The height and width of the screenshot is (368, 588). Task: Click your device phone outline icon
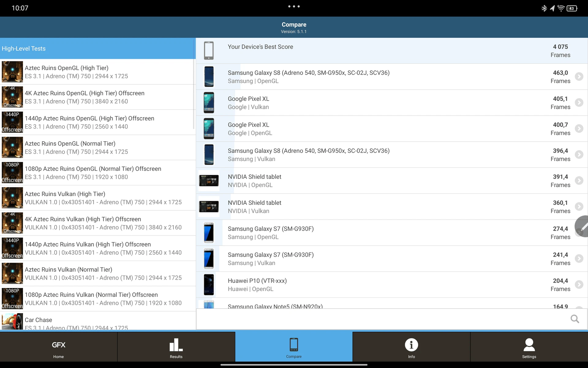(x=209, y=51)
